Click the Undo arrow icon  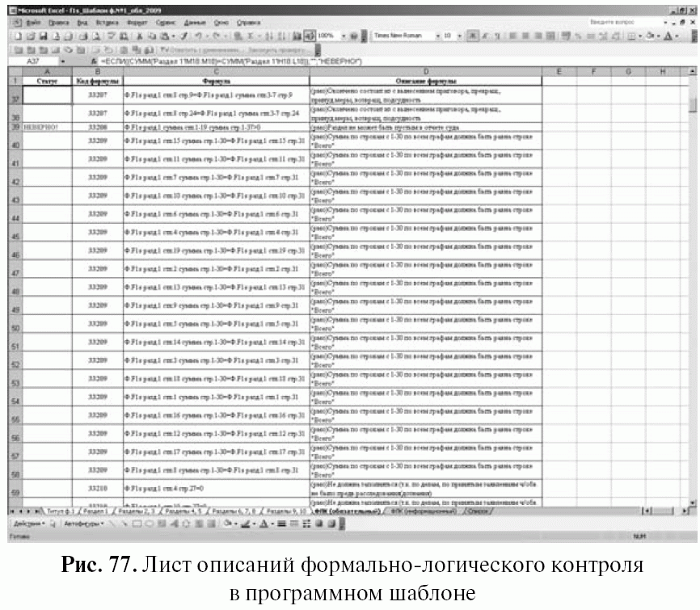click(x=198, y=36)
